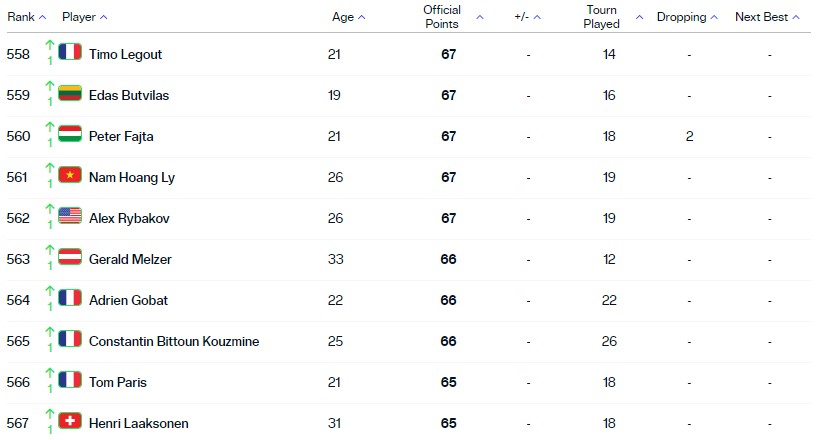Sort by Tourn Played column arrow
This screenshot has height=440, width=816.
tap(640, 17)
